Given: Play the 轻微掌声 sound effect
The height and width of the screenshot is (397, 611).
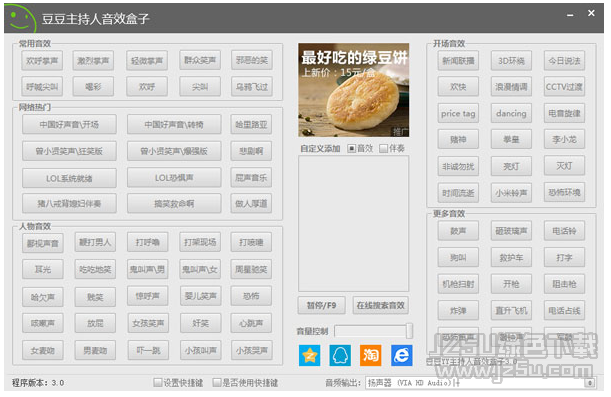Looking at the screenshot, I should pyautogui.click(x=147, y=60).
